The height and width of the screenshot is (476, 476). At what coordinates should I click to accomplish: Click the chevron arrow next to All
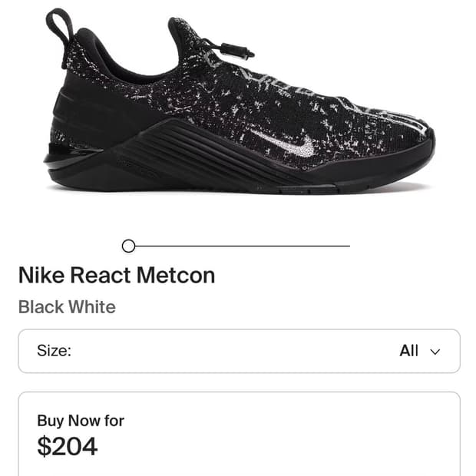pos(435,352)
